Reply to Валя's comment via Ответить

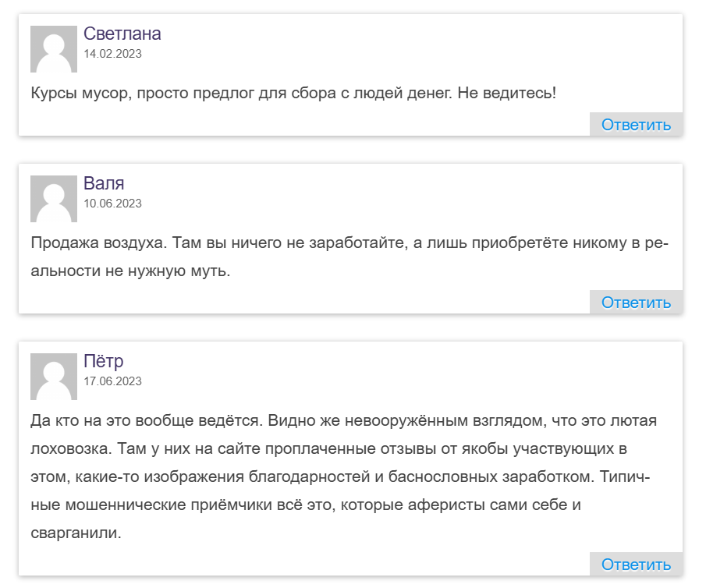click(x=636, y=302)
